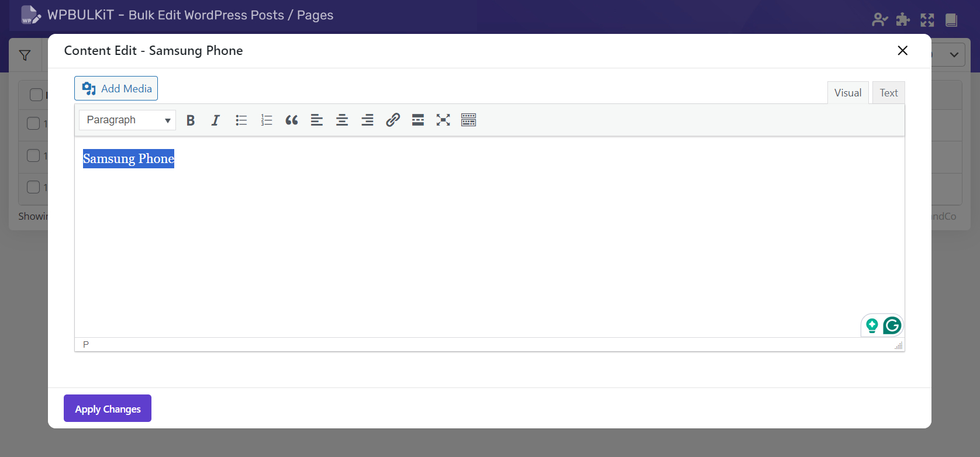
Task: Open the Paragraph format dropdown
Action: (x=127, y=120)
